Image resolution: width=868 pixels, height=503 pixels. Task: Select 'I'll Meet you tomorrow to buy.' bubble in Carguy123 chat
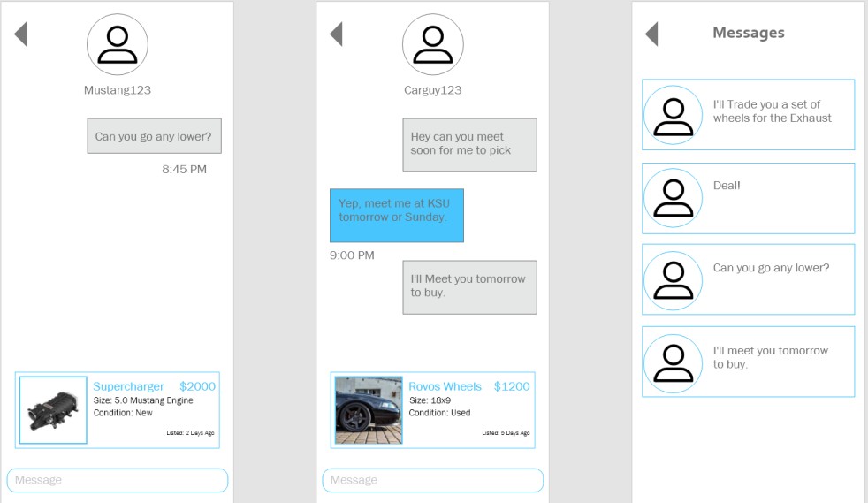[x=470, y=287]
